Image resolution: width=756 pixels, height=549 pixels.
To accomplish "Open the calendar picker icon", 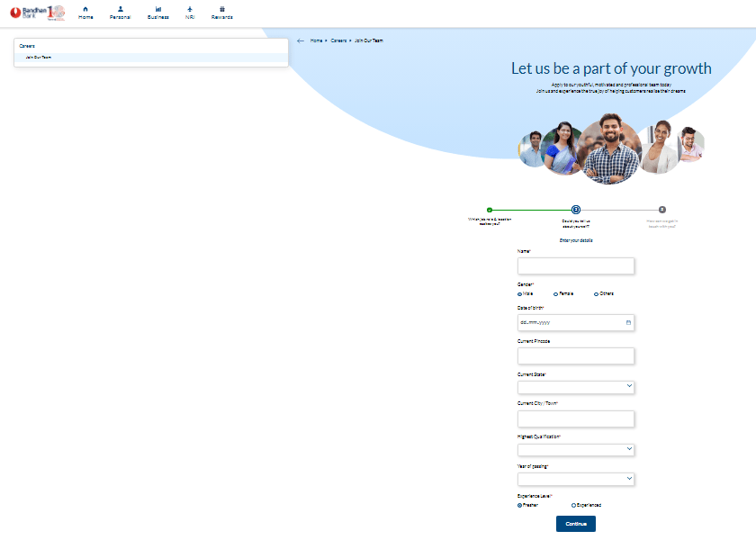I will 628,322.
